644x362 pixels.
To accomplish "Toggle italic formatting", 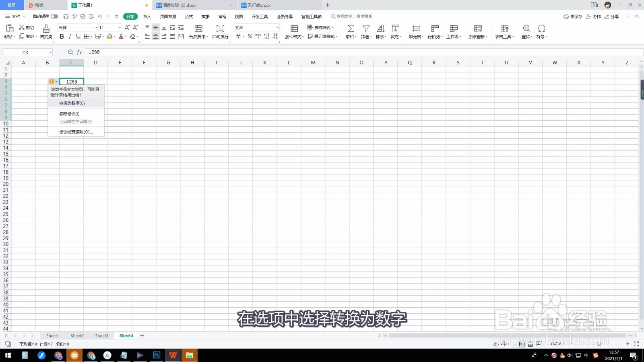I will [70, 37].
